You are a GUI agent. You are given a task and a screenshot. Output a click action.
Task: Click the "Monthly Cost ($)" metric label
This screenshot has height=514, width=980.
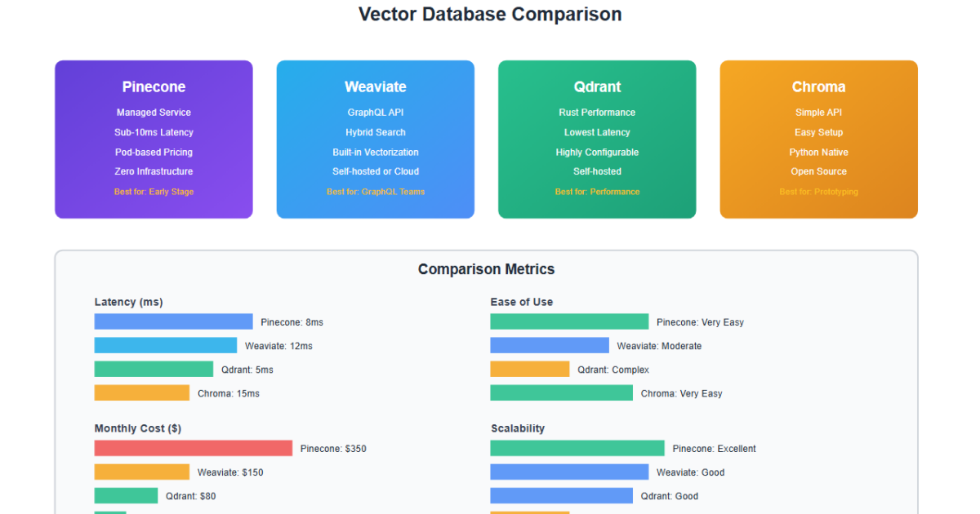click(x=137, y=428)
